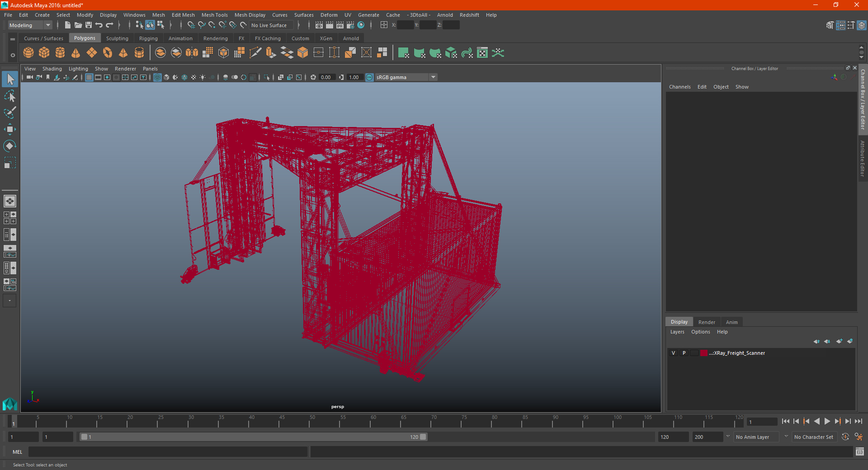Click the snap to grids icon
Image resolution: width=868 pixels, height=470 pixels.
(x=191, y=25)
